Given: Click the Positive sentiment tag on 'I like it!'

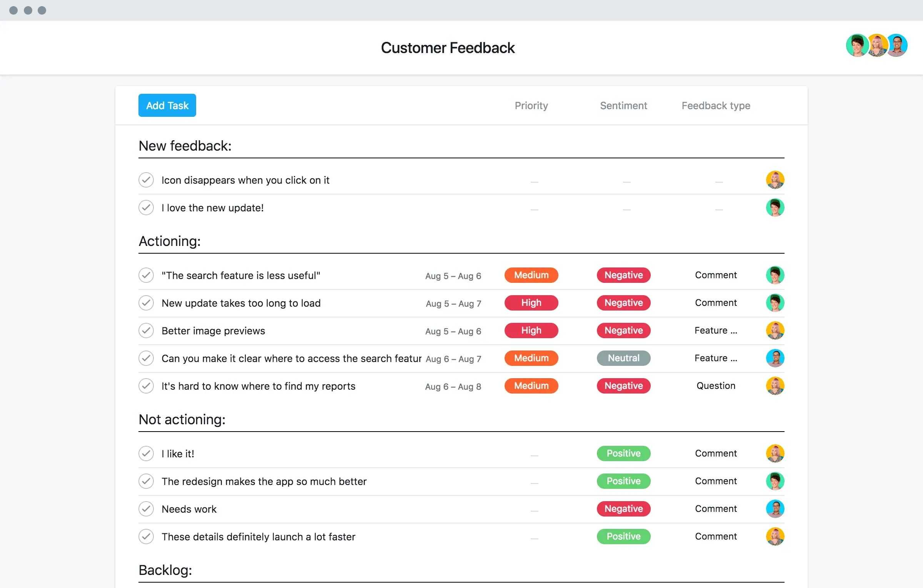Looking at the screenshot, I should (x=622, y=453).
